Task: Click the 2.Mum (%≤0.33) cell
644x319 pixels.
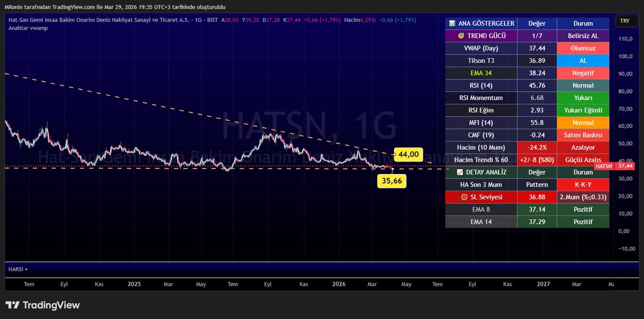Action: 583,197
